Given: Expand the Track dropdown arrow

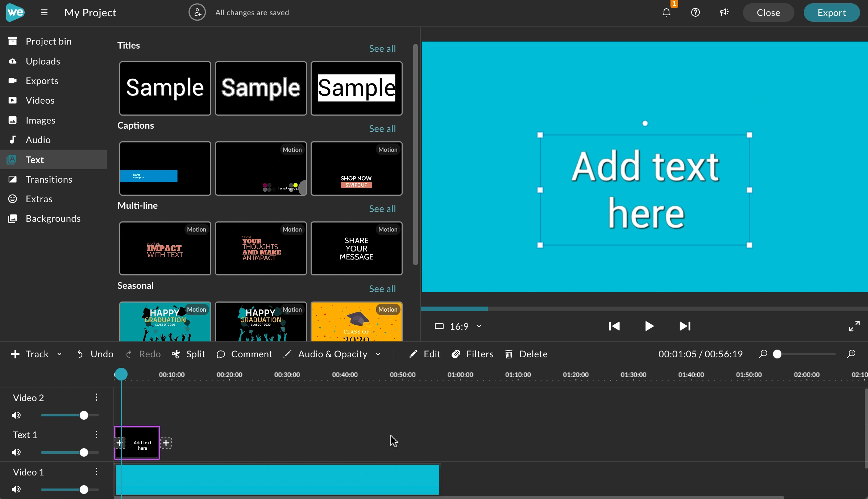Looking at the screenshot, I should tap(59, 354).
